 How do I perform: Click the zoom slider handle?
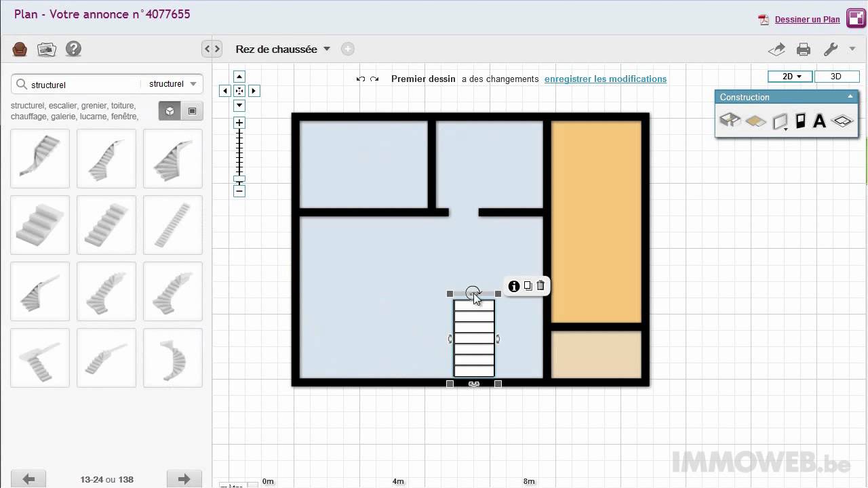239,180
